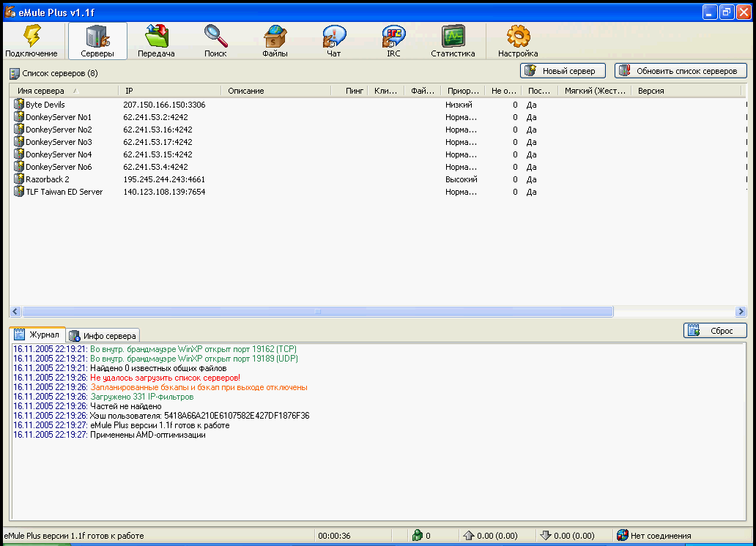Open the Передача transfers view
This screenshot has width=756, height=546.
(156, 42)
